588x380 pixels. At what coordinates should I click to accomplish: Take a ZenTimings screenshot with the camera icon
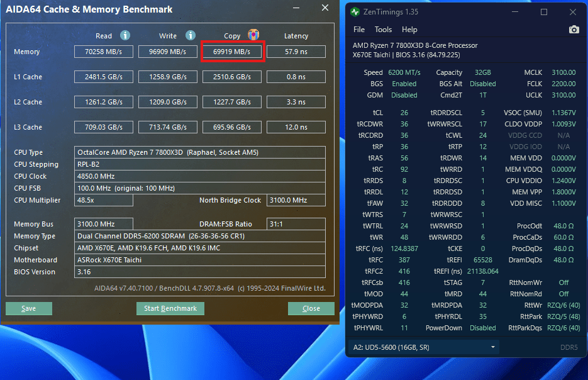pyautogui.click(x=574, y=30)
